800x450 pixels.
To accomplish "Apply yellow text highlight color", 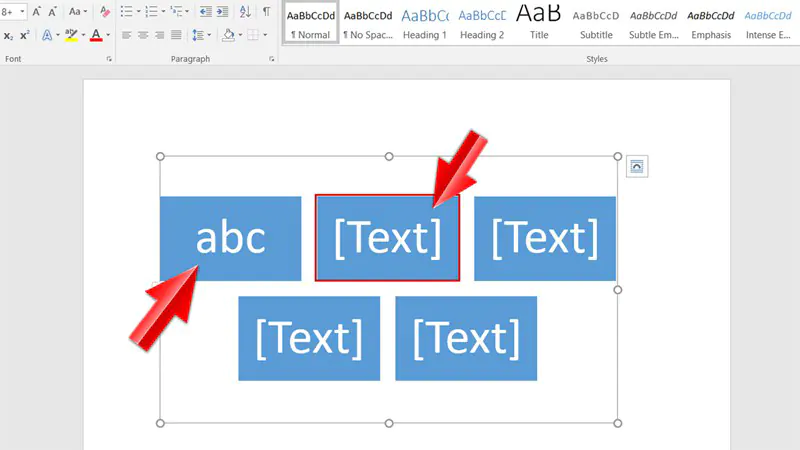I will click(71, 35).
